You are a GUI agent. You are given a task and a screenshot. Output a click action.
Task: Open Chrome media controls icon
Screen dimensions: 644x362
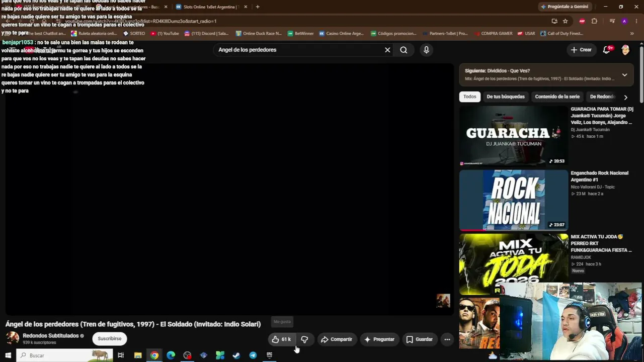coord(612,21)
